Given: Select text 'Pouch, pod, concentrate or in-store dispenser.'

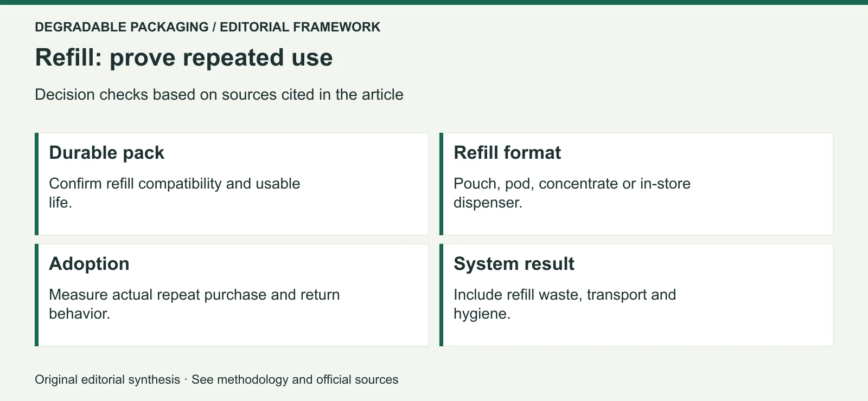Looking at the screenshot, I should [x=572, y=193].
